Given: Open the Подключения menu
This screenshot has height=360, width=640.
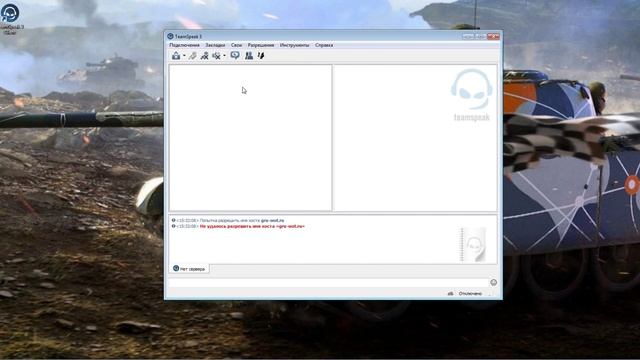Looking at the screenshot, I should coord(184,45).
